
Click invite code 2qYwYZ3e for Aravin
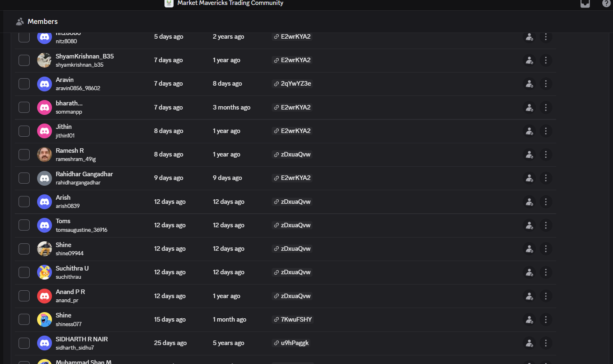[x=292, y=84]
